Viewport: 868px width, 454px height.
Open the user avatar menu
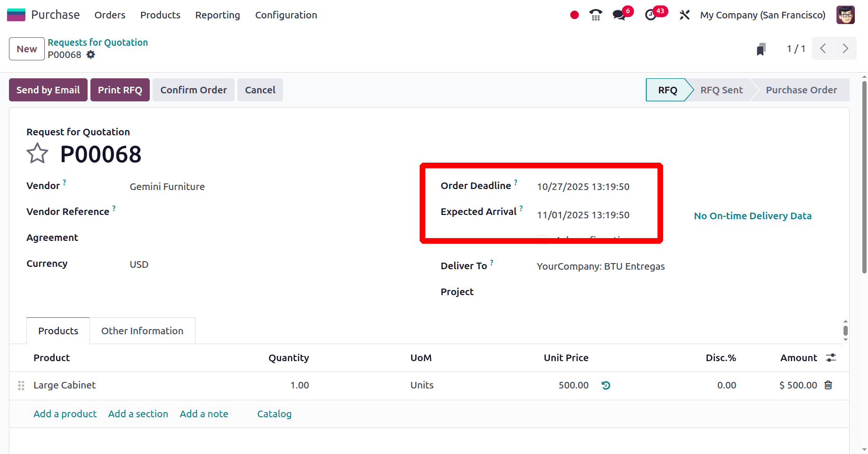pos(845,15)
